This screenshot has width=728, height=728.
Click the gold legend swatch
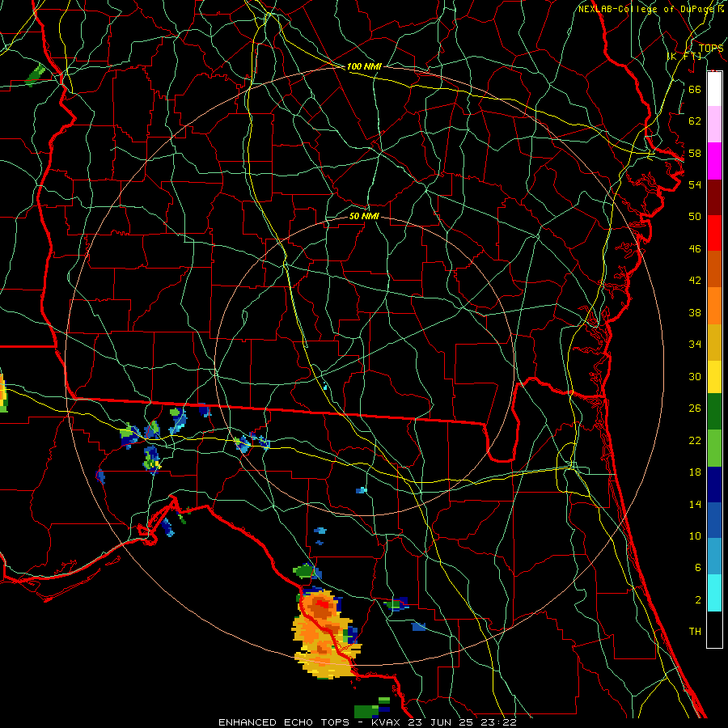click(714, 342)
